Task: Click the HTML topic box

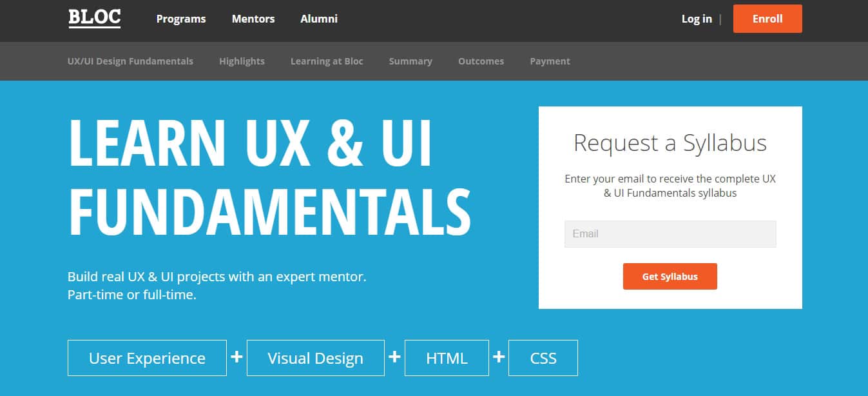Action: click(447, 358)
